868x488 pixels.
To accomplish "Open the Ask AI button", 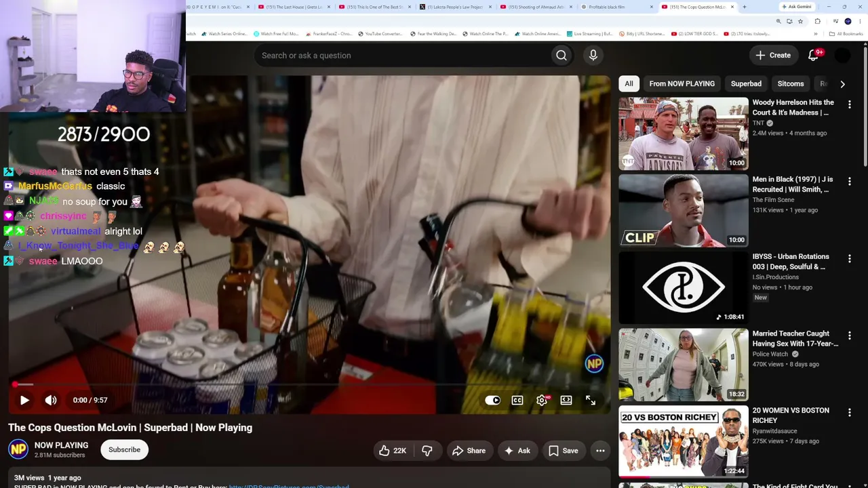I will (x=517, y=451).
